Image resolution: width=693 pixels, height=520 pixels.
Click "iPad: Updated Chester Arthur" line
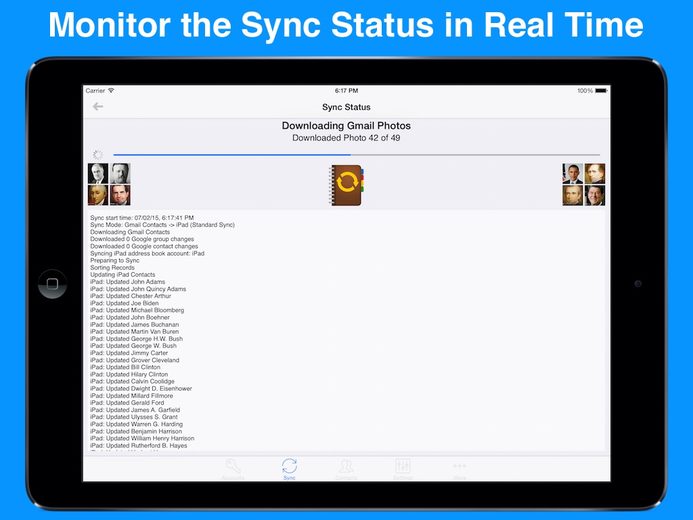[x=130, y=296]
